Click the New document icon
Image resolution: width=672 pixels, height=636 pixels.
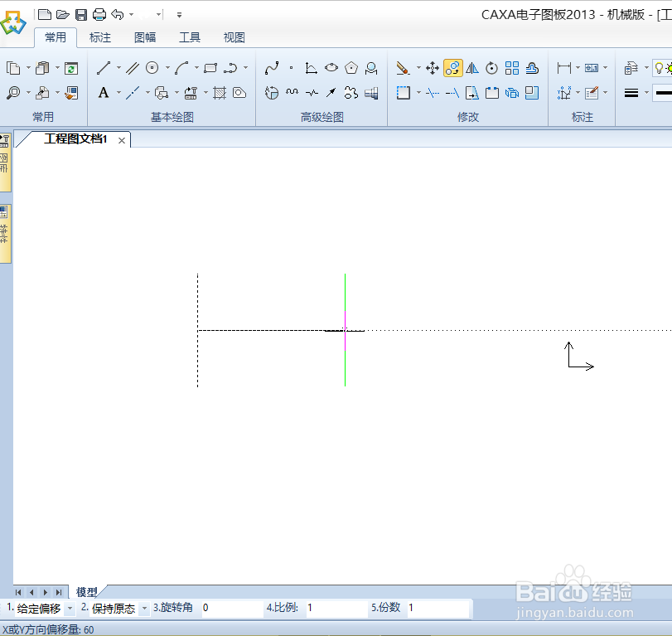pos(45,15)
